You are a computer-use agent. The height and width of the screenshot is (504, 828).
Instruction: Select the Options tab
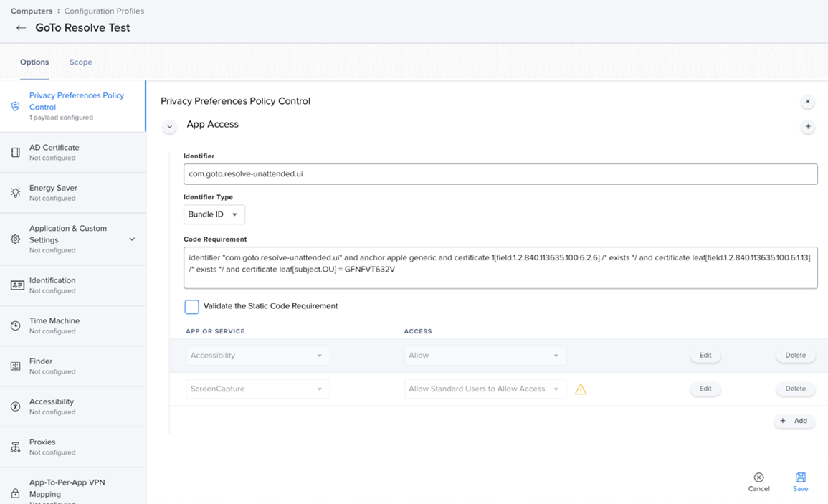pos(34,62)
